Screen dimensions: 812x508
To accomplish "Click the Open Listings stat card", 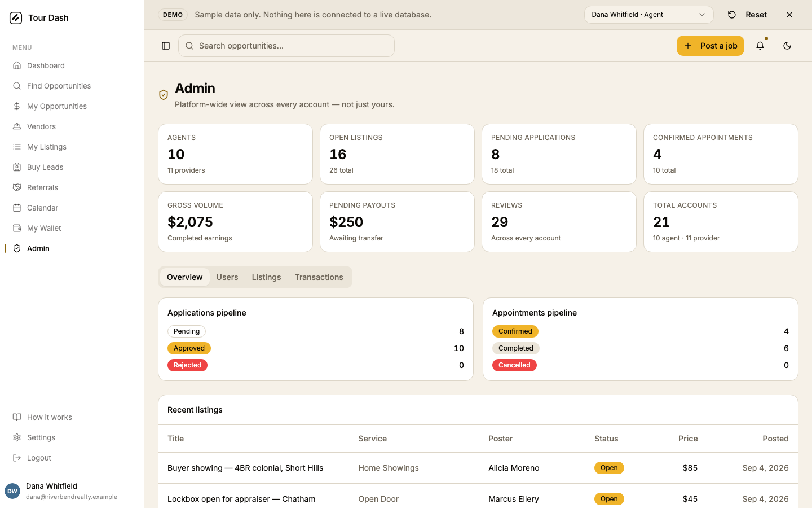I will point(397,154).
